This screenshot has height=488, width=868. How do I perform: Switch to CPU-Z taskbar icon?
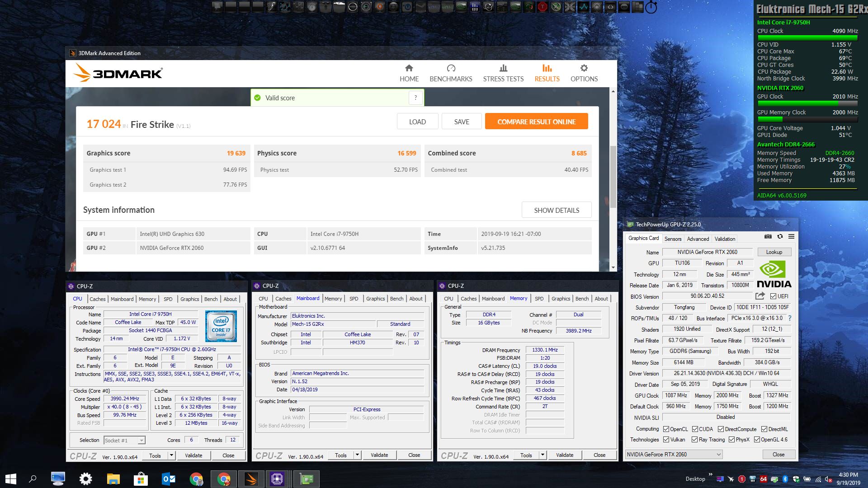pos(277,479)
